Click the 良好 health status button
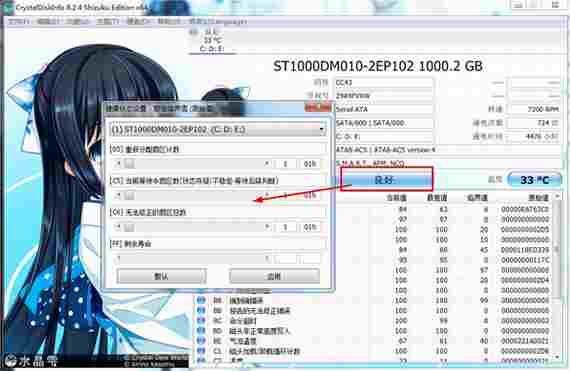This screenshot has height=371, width=570. click(386, 179)
